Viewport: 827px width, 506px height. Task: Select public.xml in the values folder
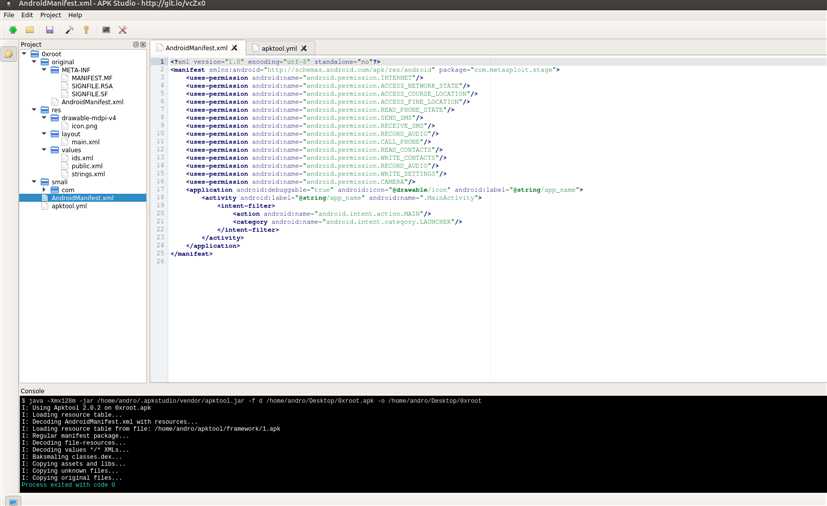87,166
